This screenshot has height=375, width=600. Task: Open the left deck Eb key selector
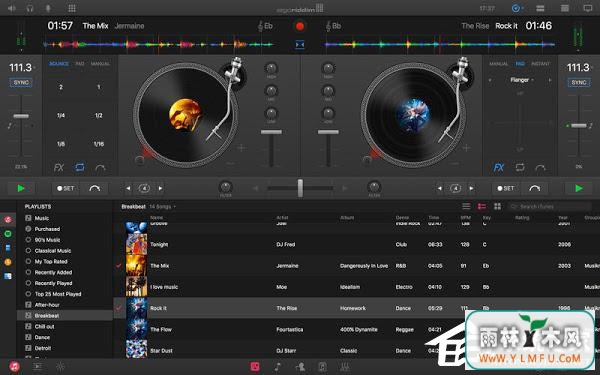pos(265,26)
